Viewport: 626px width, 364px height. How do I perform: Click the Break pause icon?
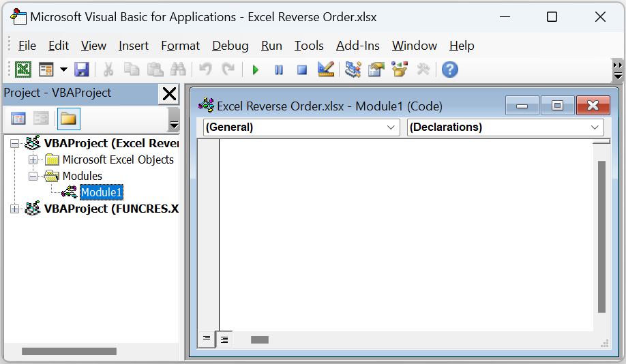pos(279,70)
